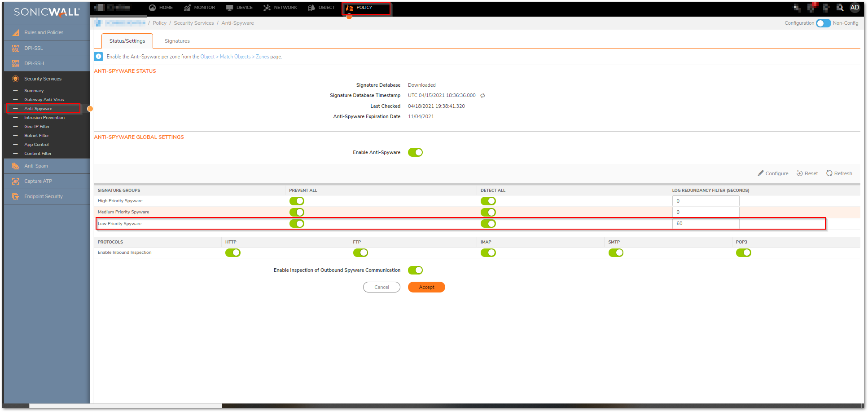This screenshot has width=868, height=412.
Task: Switch to the Signatures tab
Action: pyautogui.click(x=177, y=41)
